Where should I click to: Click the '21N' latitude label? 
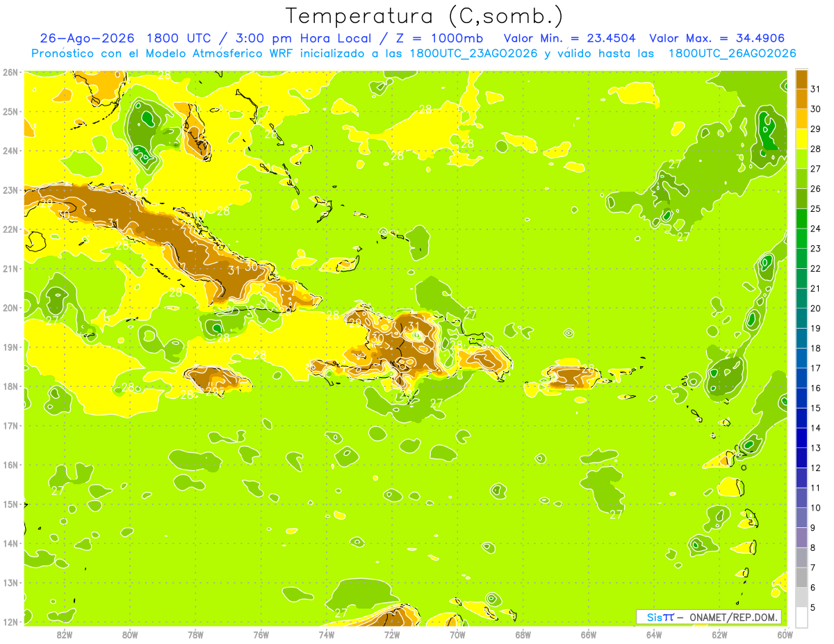coord(11,268)
